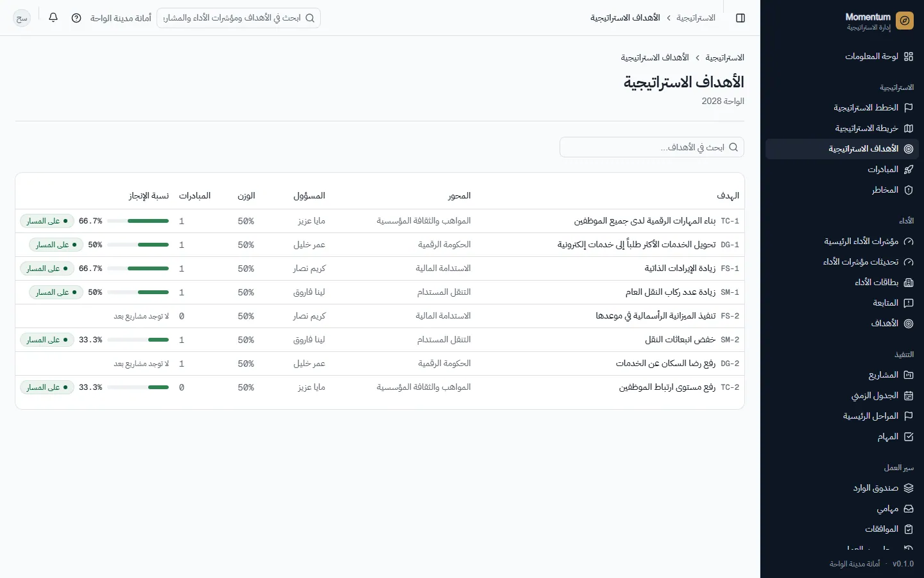The image size is (924, 578).
Task: Open المهام checkbox icon
Action: [x=909, y=437]
